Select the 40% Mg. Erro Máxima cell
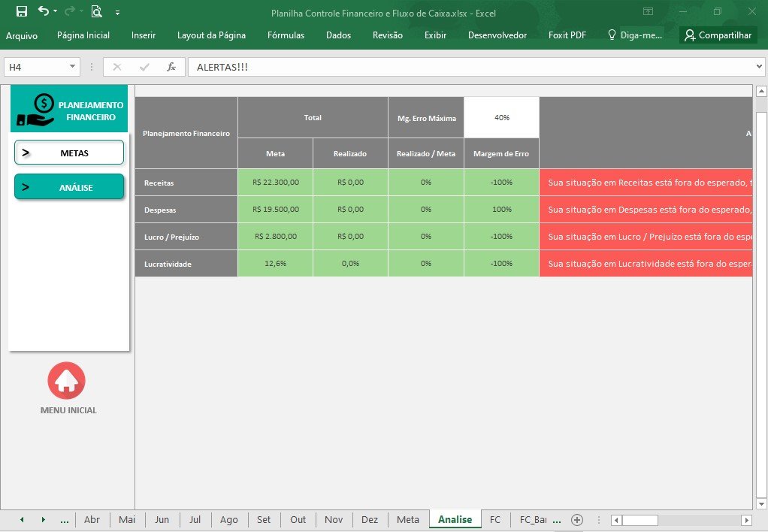768x532 pixels. tap(501, 117)
